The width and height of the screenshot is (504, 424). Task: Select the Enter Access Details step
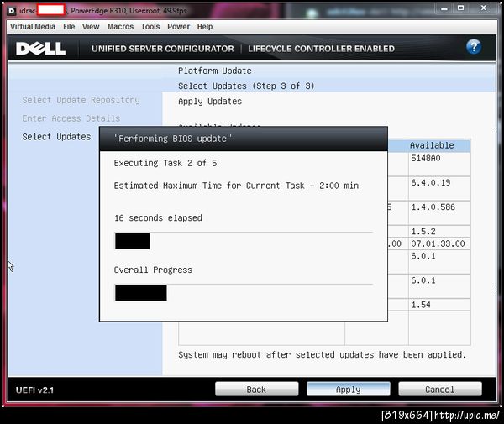(x=71, y=118)
